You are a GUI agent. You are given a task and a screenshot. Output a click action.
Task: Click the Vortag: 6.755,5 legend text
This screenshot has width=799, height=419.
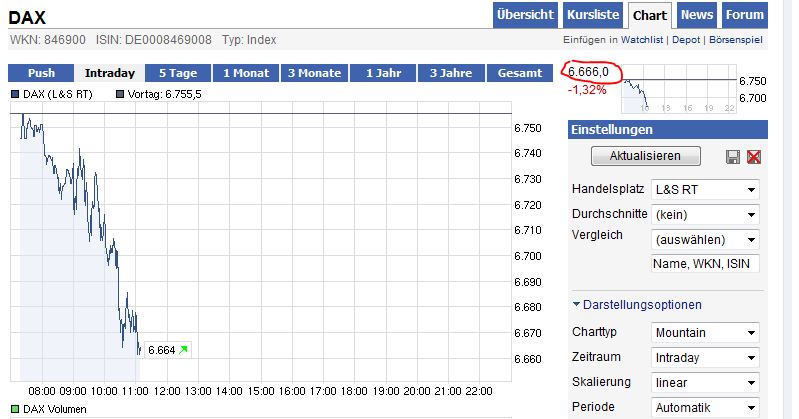pos(164,94)
